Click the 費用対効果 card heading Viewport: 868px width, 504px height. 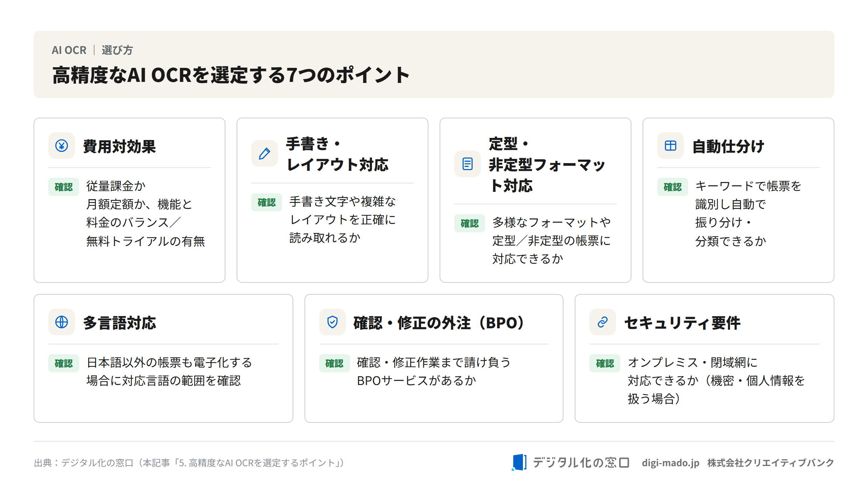[119, 146]
